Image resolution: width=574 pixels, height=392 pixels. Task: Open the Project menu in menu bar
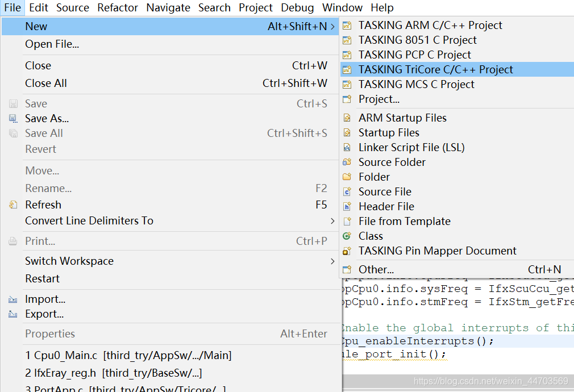pyautogui.click(x=256, y=8)
